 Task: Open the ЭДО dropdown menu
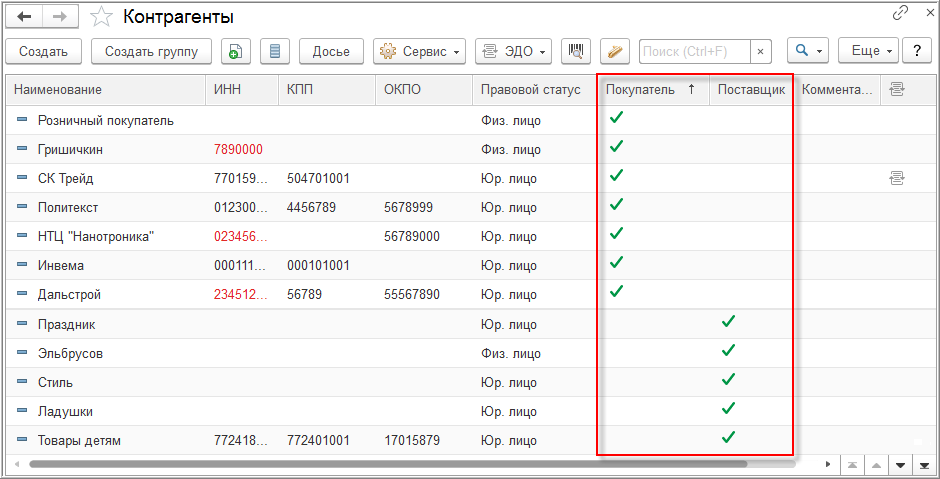pos(513,52)
